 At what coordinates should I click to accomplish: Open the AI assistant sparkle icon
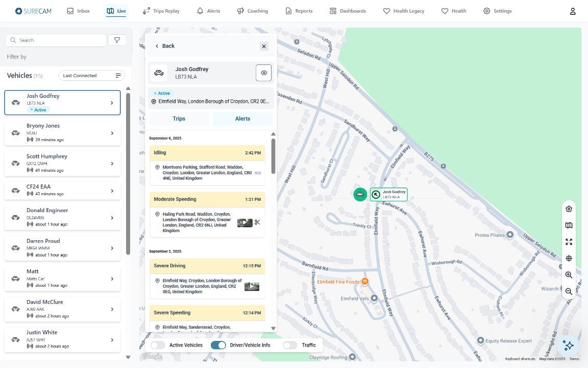coord(568,346)
